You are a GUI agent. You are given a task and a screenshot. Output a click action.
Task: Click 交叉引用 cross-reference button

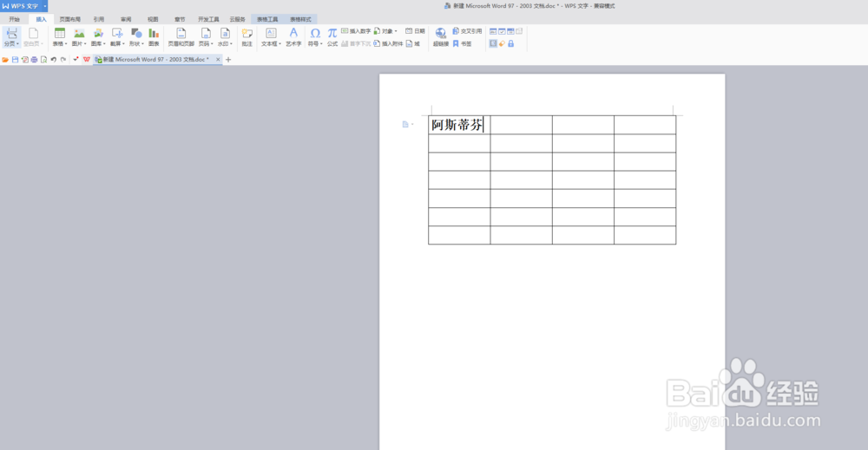click(467, 31)
